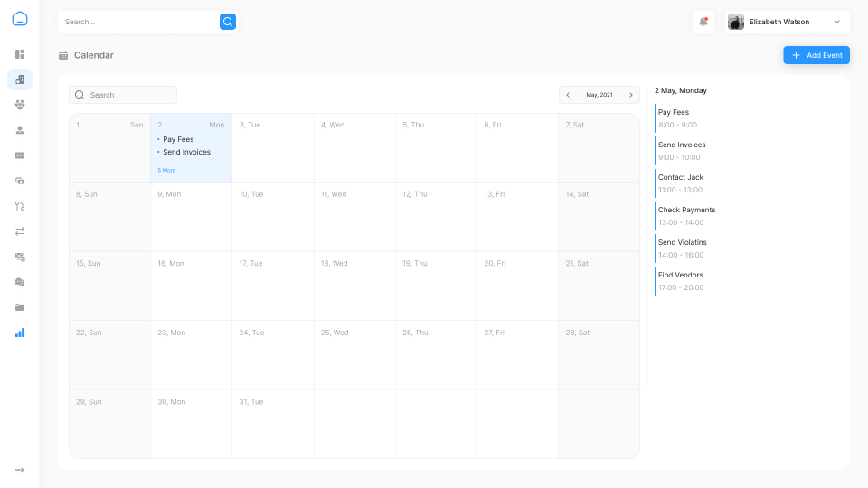Open the dashboard icon in sidebar
This screenshot has width=868, height=488.
coord(20,54)
